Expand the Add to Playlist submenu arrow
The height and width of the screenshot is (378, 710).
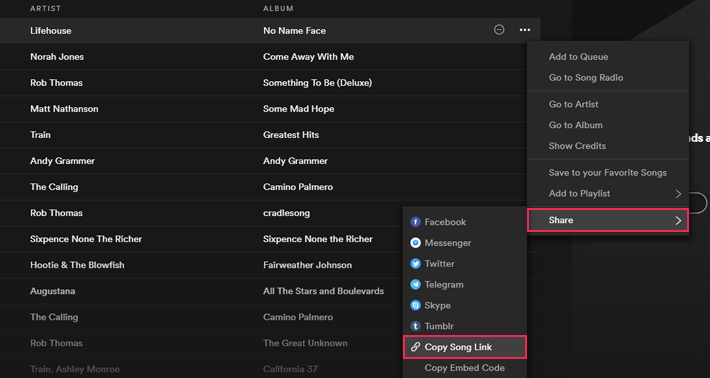pyautogui.click(x=678, y=194)
